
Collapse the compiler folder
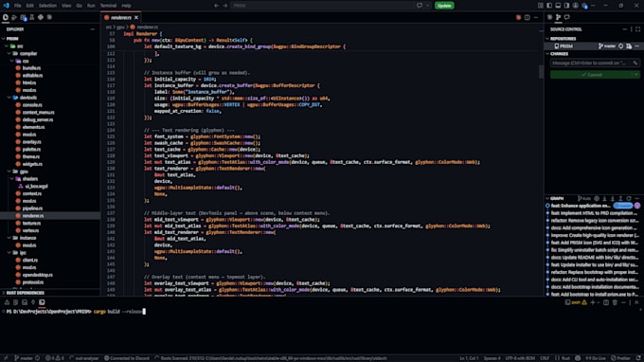coord(9,53)
